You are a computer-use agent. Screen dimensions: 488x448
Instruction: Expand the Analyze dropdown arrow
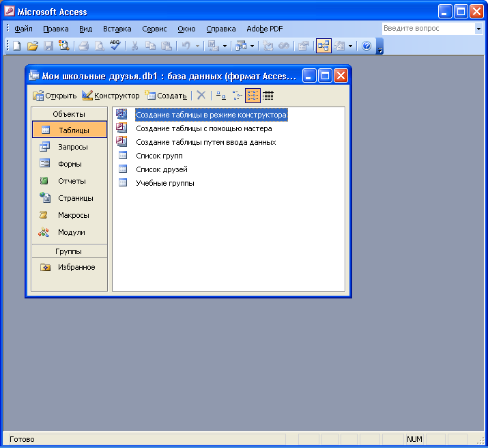point(252,46)
